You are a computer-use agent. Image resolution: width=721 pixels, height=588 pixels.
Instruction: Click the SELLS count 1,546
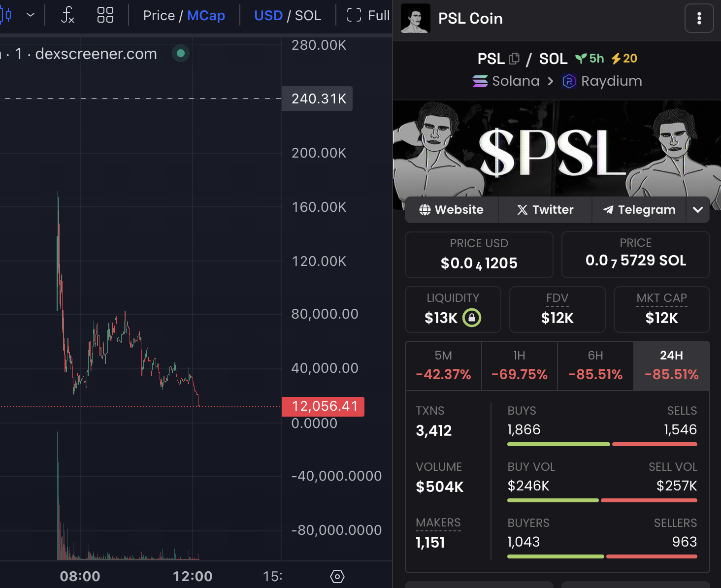click(x=680, y=430)
